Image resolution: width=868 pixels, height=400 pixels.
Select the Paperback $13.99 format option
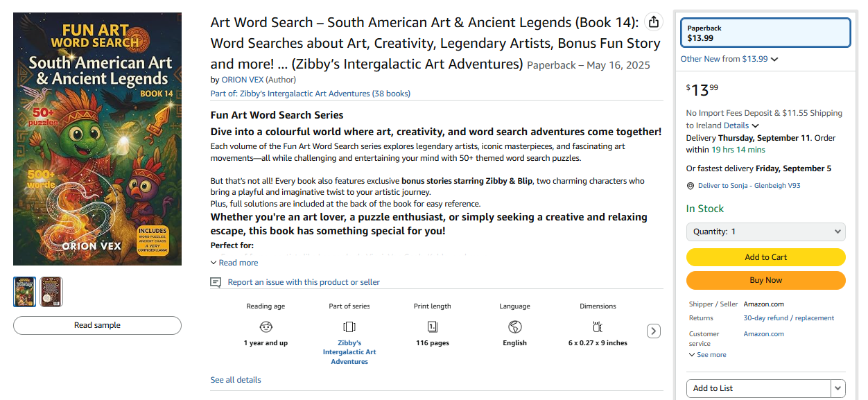tap(765, 33)
